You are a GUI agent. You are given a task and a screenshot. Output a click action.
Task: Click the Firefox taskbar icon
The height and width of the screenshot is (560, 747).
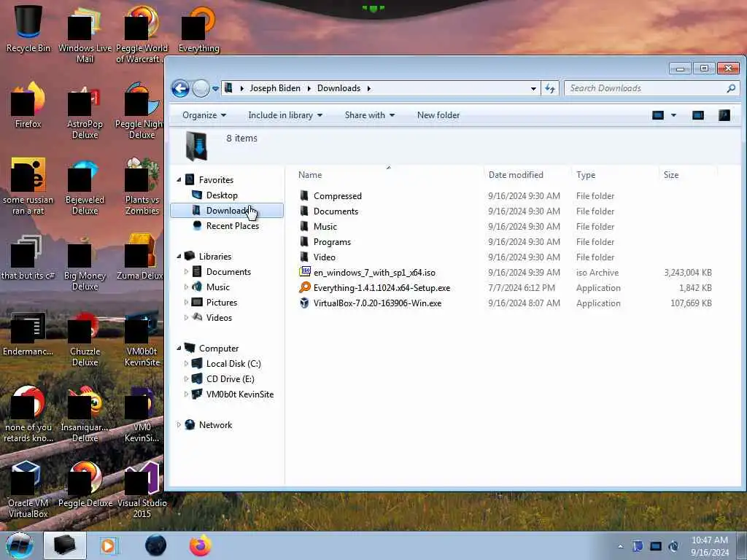pyautogui.click(x=201, y=545)
